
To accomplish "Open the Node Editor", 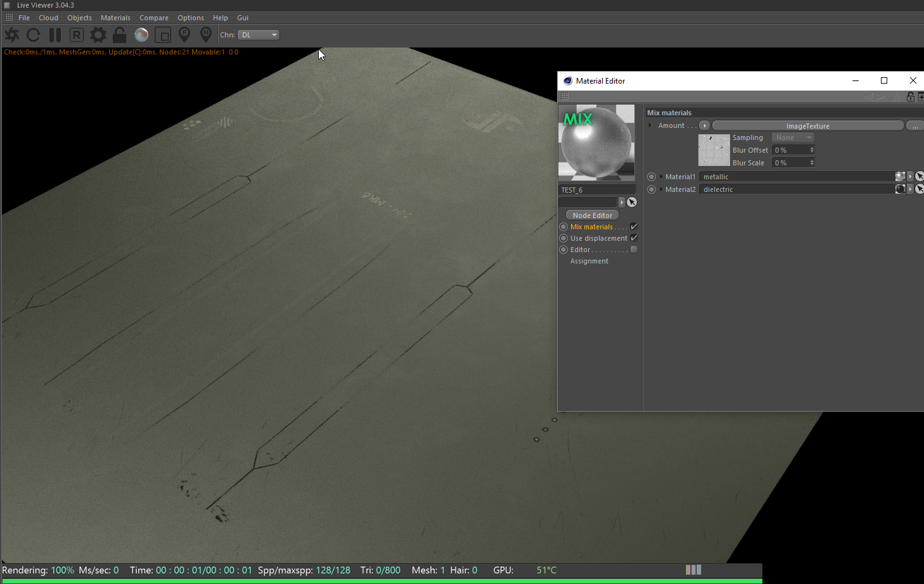I will coord(593,215).
